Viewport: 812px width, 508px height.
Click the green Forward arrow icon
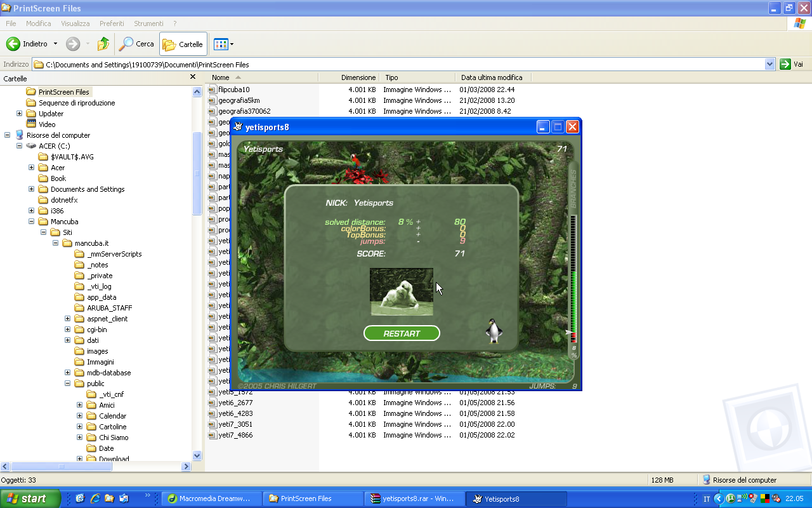click(x=73, y=44)
